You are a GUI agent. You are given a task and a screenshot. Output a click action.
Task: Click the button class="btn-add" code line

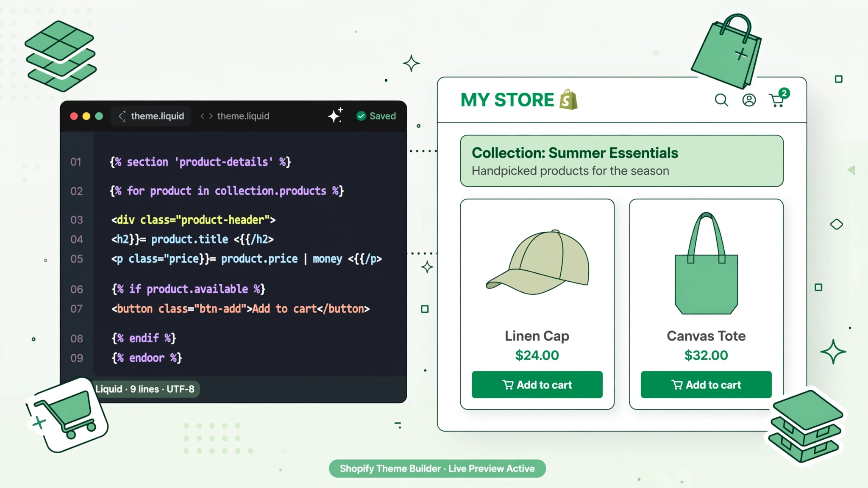point(241,309)
